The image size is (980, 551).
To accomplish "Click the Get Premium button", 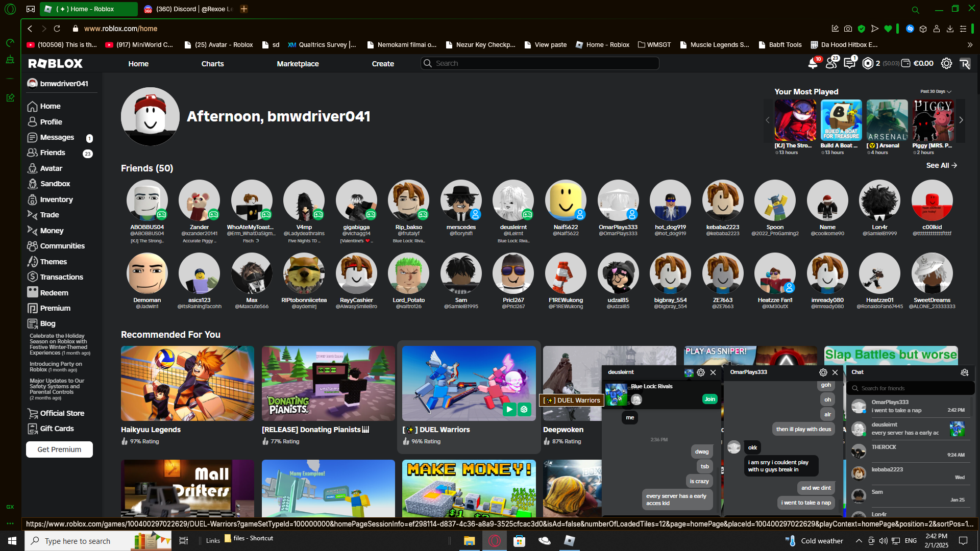I will pos(59,449).
